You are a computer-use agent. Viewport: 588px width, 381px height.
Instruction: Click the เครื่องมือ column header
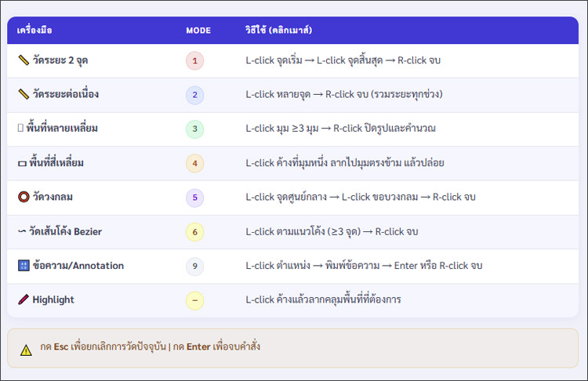[34, 31]
